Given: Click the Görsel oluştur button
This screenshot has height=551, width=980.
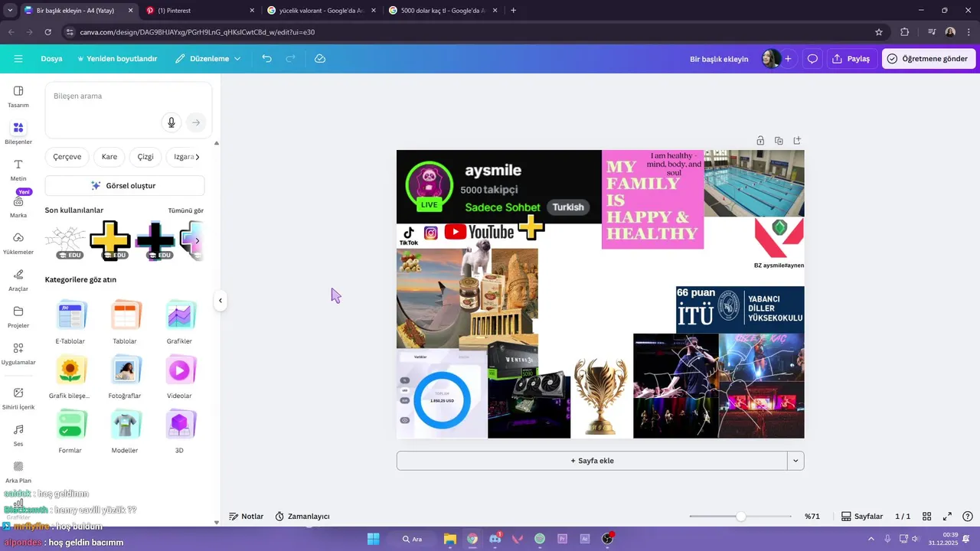Looking at the screenshot, I should click(125, 185).
